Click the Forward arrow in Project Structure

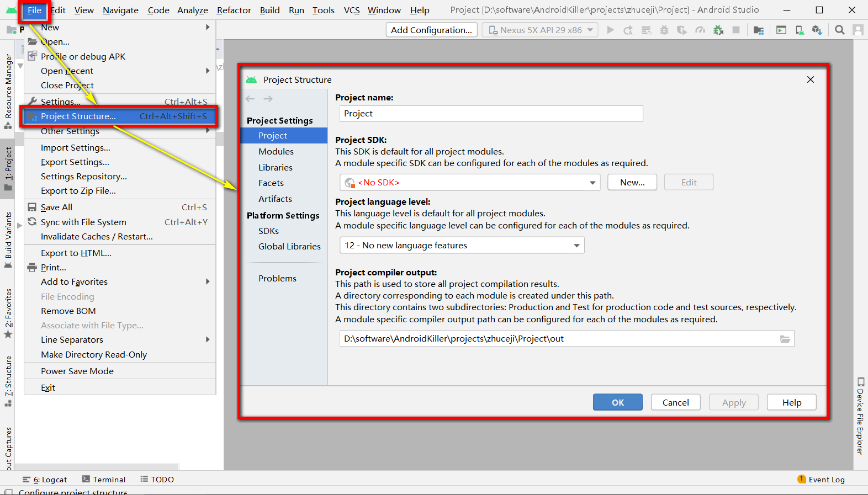268,99
